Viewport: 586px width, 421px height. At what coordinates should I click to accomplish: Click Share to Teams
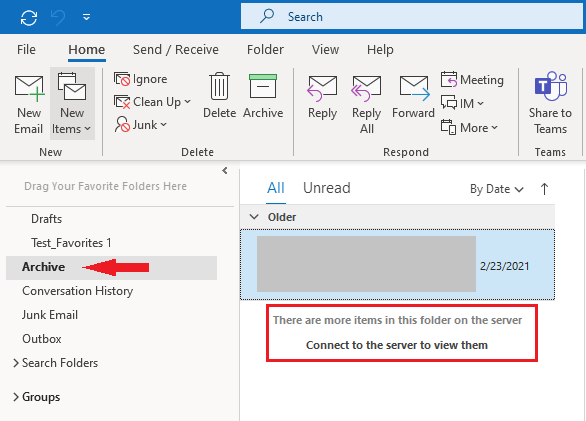pos(550,103)
